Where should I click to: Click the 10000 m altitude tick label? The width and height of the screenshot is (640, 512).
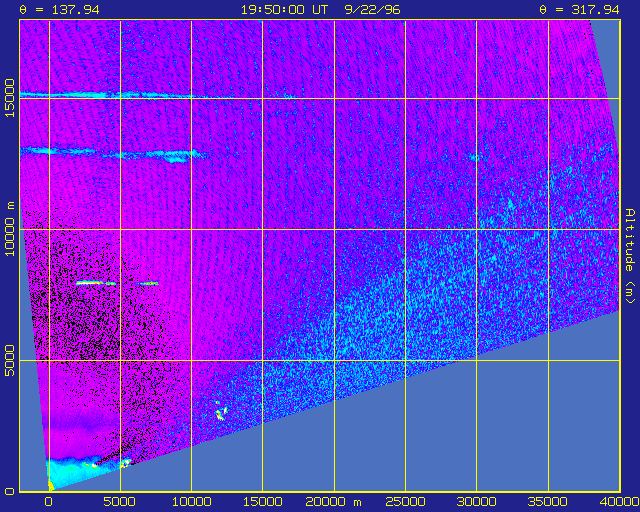9,228
